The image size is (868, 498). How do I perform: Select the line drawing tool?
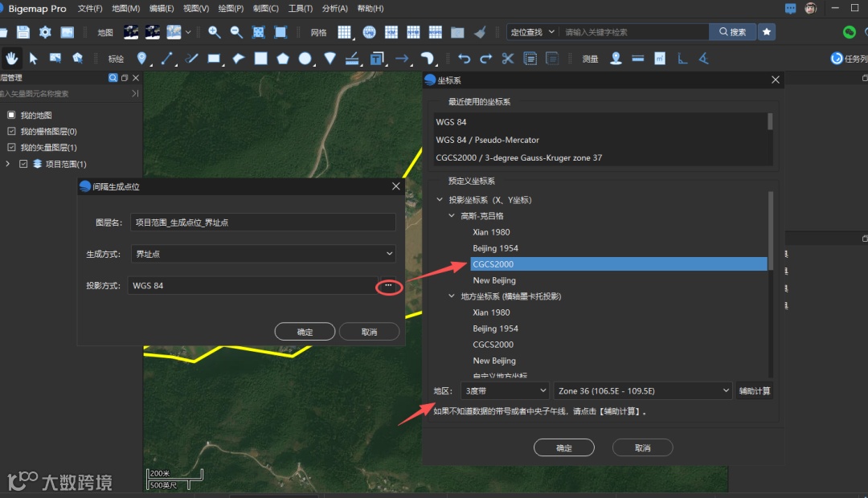(166, 58)
